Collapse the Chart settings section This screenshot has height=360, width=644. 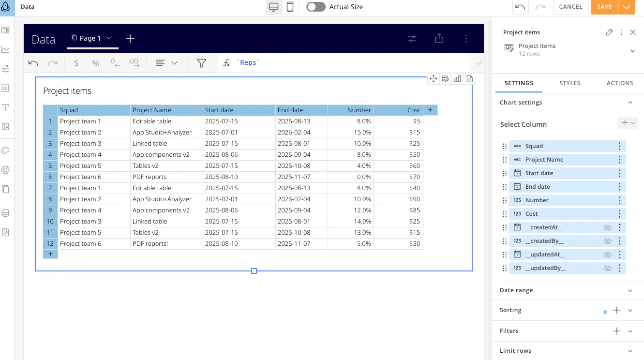(630, 103)
